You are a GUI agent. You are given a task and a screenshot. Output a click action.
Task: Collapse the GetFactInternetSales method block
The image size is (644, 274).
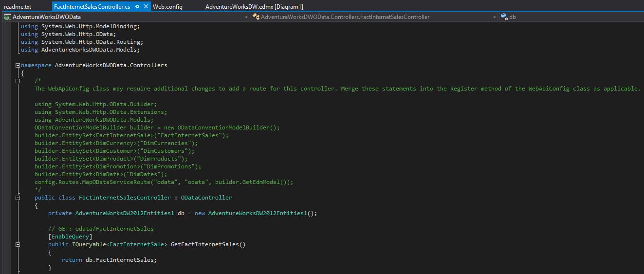pyautogui.click(x=18, y=244)
